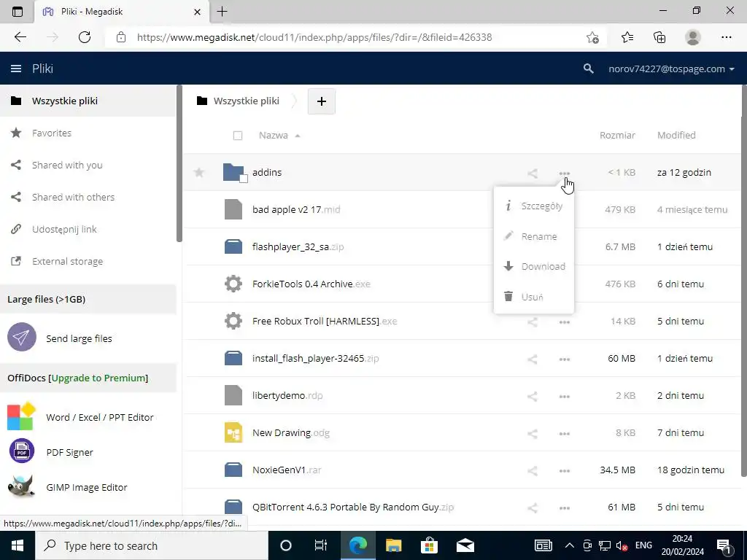Viewport: 747px width, 560px height.
Task: Click the browser address bar URL
Action: 314,37
